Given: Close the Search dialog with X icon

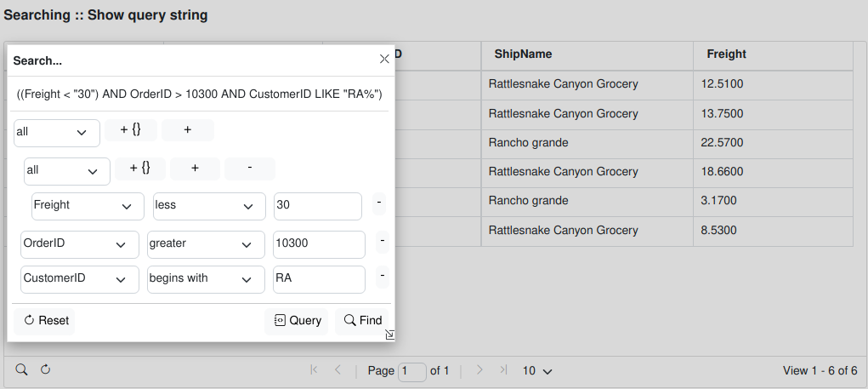Looking at the screenshot, I should click(x=384, y=59).
